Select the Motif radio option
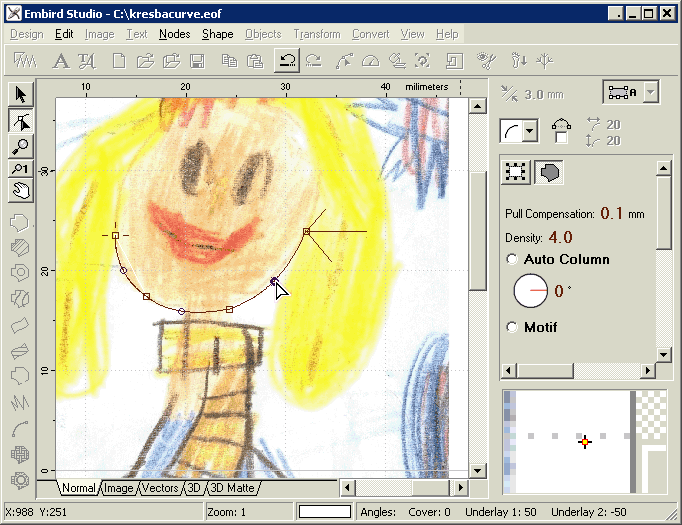 click(x=513, y=327)
